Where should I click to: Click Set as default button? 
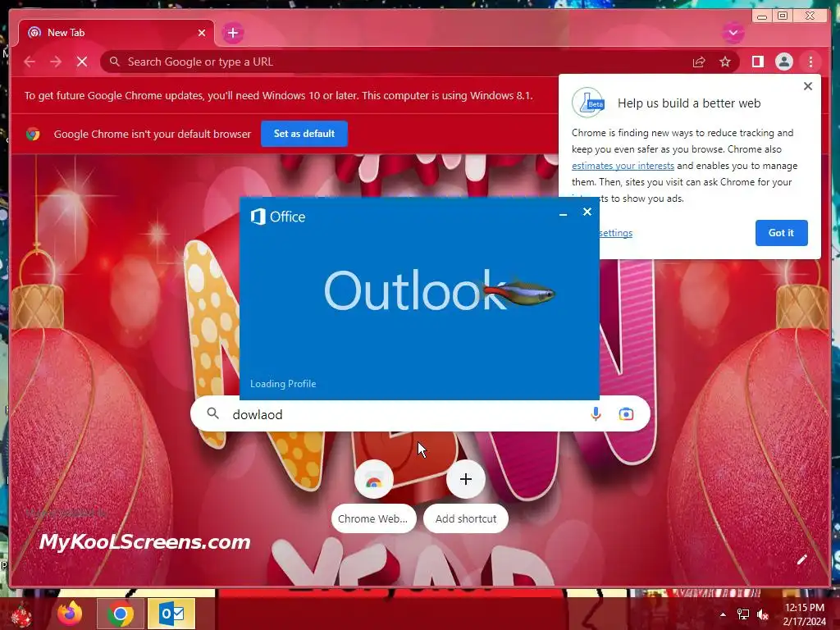pos(304,134)
